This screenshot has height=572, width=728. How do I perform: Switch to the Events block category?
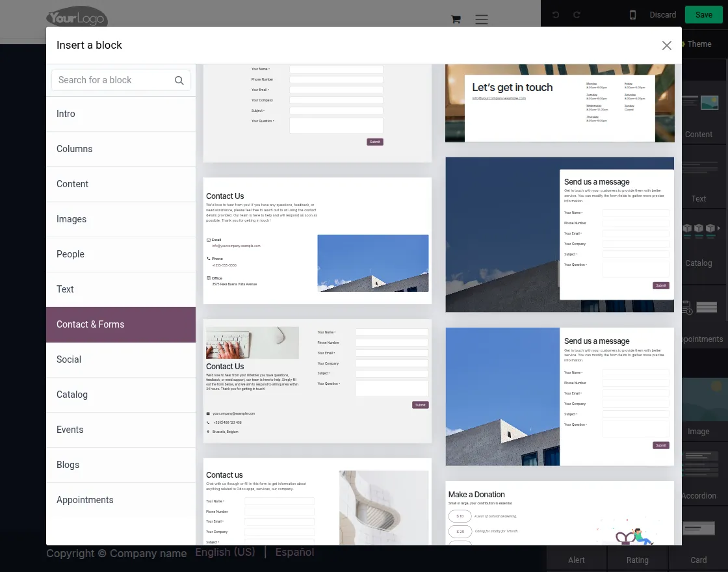click(70, 430)
